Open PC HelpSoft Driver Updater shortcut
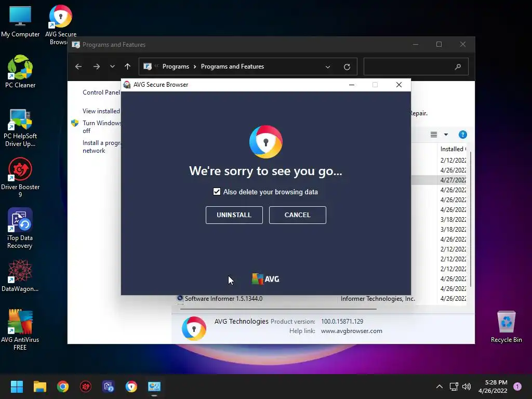The width and height of the screenshot is (532, 399). point(20,128)
